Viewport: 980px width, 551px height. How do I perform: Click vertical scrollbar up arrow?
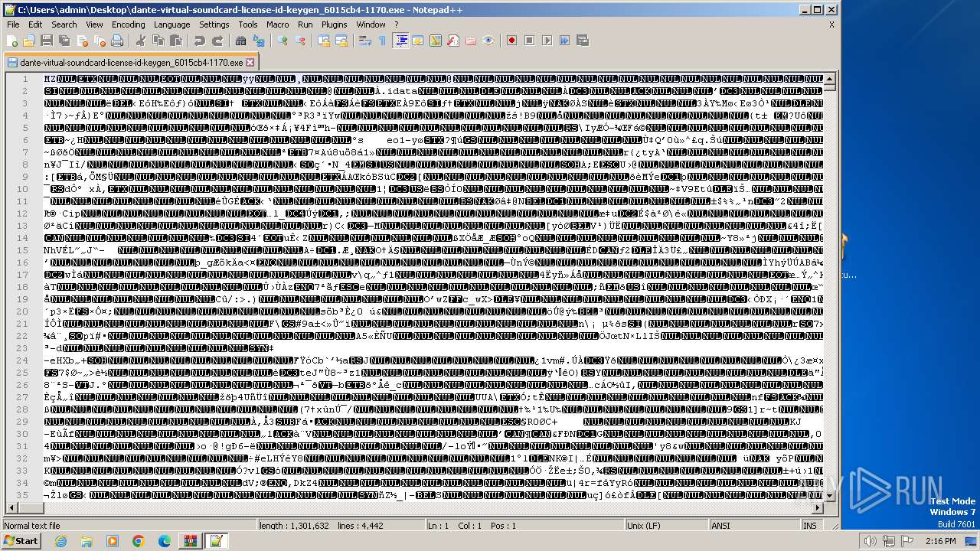830,78
